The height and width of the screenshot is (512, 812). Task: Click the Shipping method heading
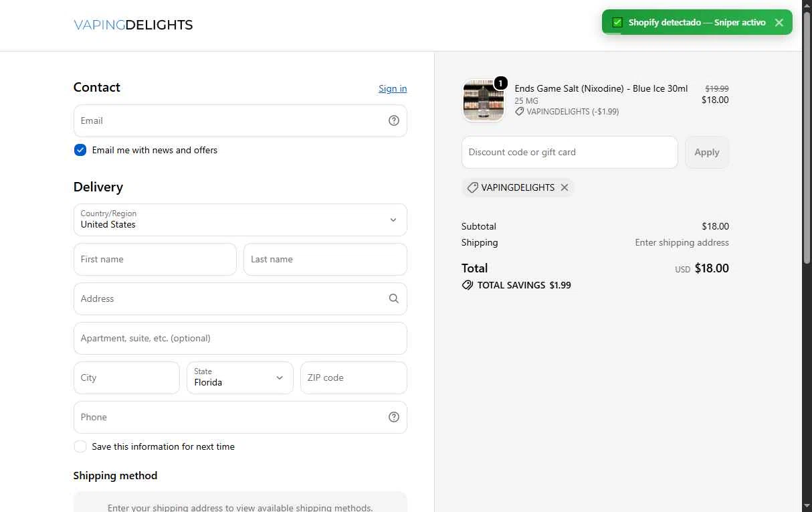click(x=115, y=476)
